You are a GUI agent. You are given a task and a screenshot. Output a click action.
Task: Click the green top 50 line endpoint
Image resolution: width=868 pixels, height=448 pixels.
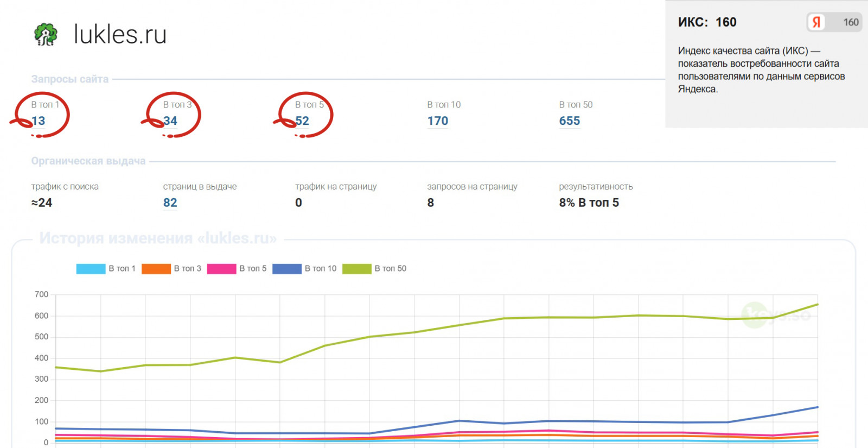(x=818, y=305)
